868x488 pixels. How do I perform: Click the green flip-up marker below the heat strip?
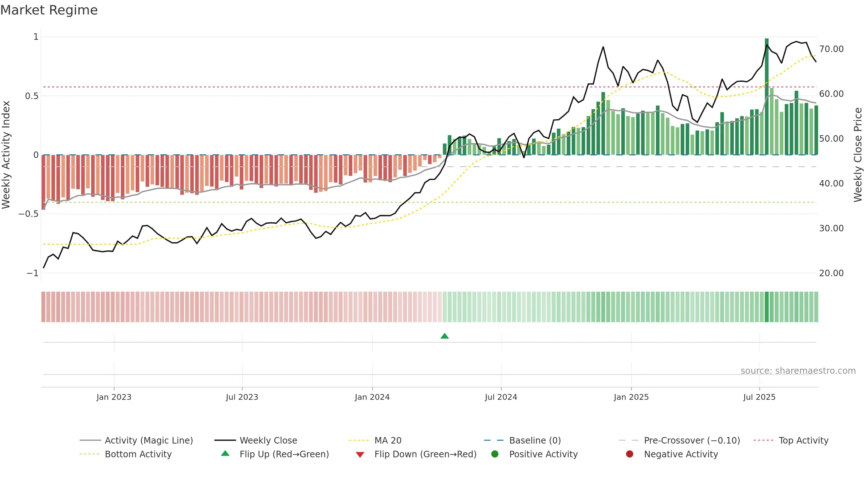pos(445,336)
